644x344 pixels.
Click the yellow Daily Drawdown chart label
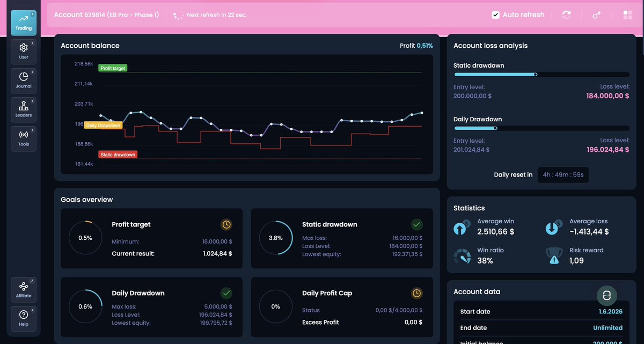coord(104,125)
